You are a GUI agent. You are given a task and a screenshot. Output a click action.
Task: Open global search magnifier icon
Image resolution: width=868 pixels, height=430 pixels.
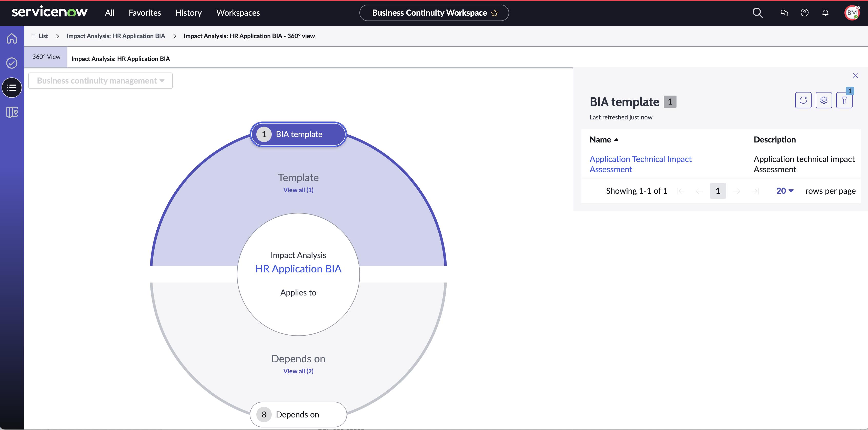pyautogui.click(x=758, y=13)
